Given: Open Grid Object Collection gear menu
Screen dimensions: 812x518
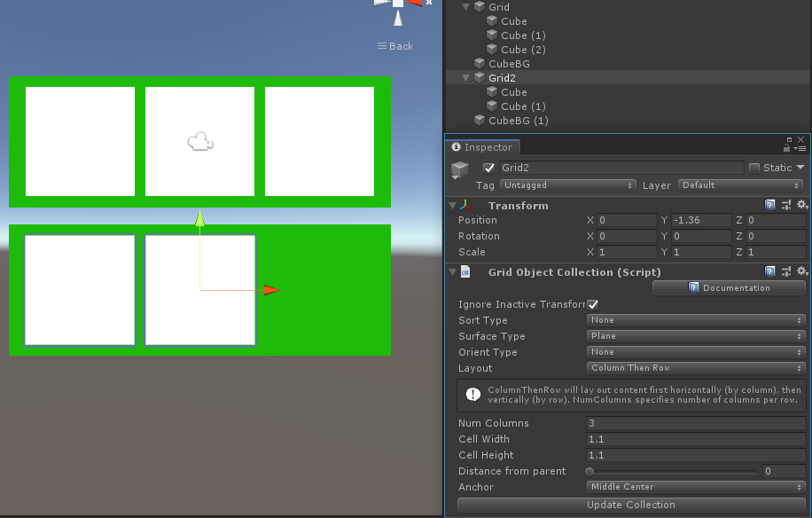Looking at the screenshot, I should coord(802,271).
